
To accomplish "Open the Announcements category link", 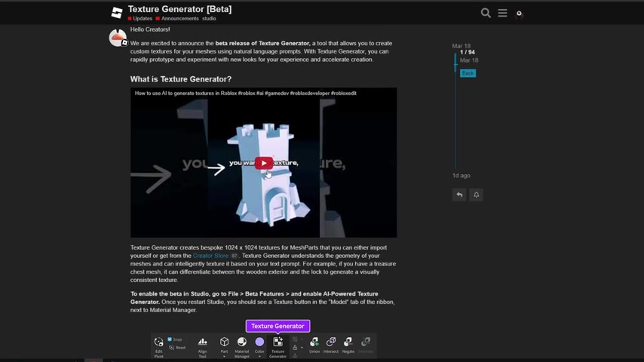I will pos(177,19).
